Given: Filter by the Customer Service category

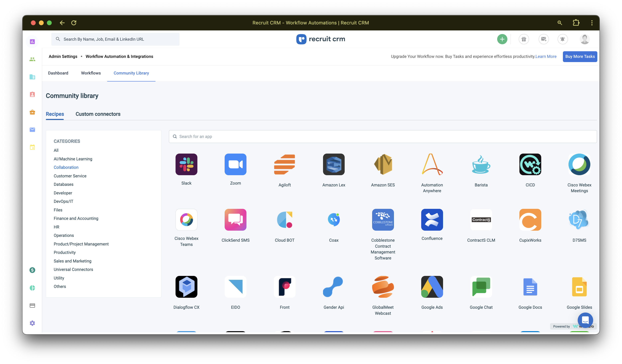Looking at the screenshot, I should (70, 176).
